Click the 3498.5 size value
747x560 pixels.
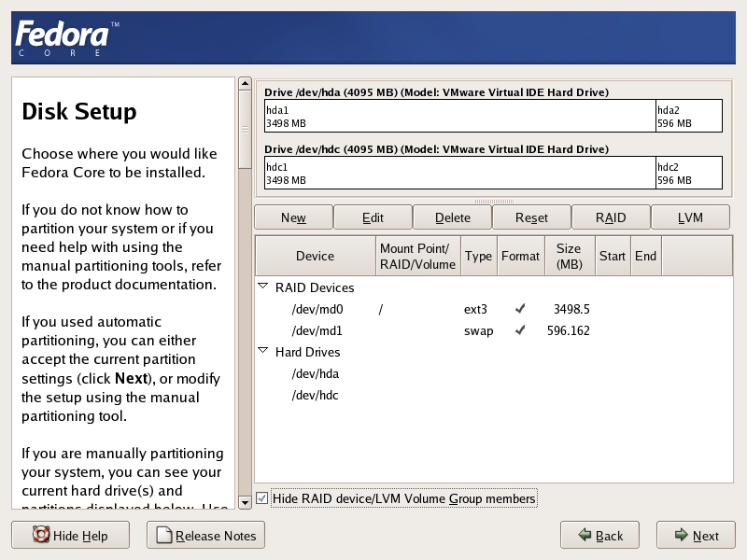pyautogui.click(x=571, y=309)
